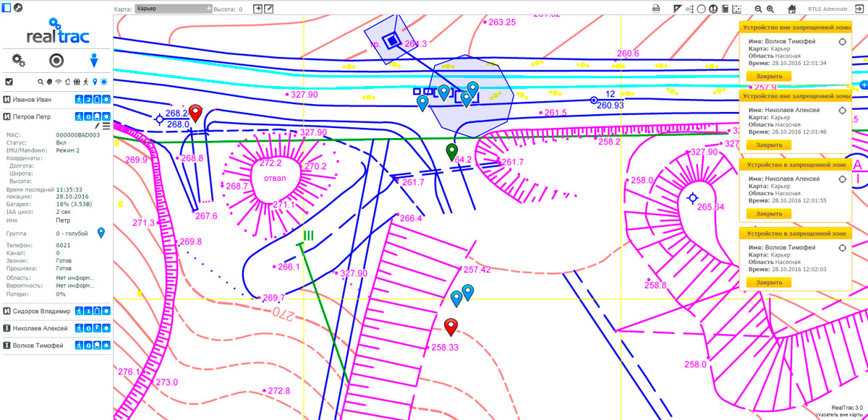Click battery icon for Иванов Иван

97,99
